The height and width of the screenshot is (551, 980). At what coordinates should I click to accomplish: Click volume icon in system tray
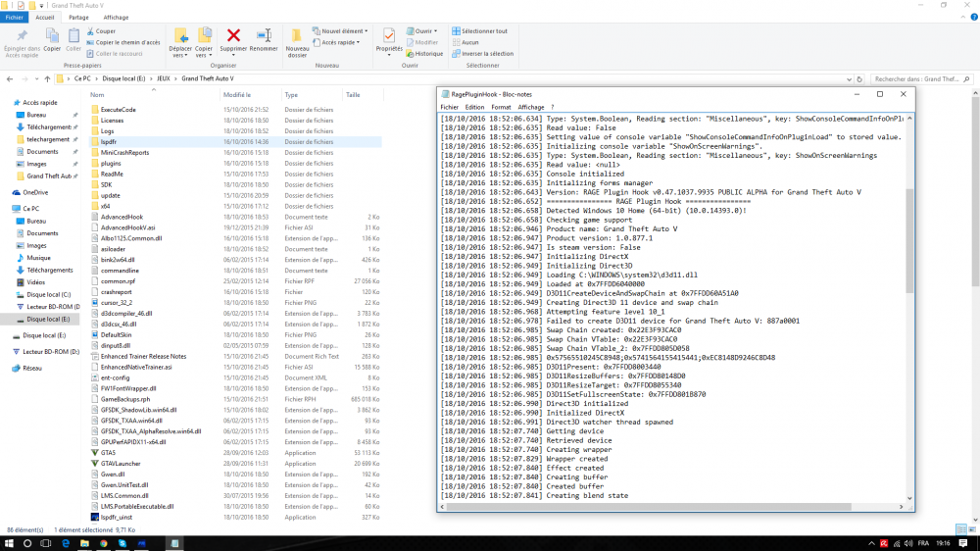[x=908, y=543]
